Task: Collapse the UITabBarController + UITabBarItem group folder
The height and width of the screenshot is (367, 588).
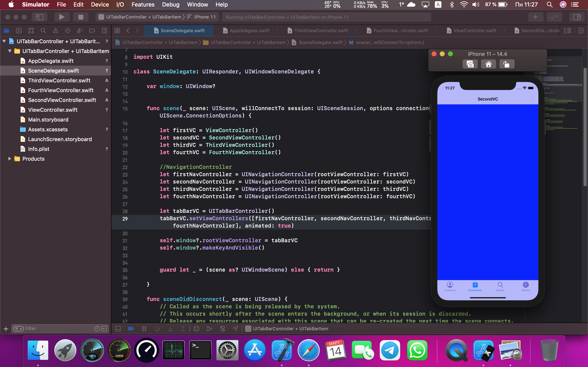Action: (10, 51)
